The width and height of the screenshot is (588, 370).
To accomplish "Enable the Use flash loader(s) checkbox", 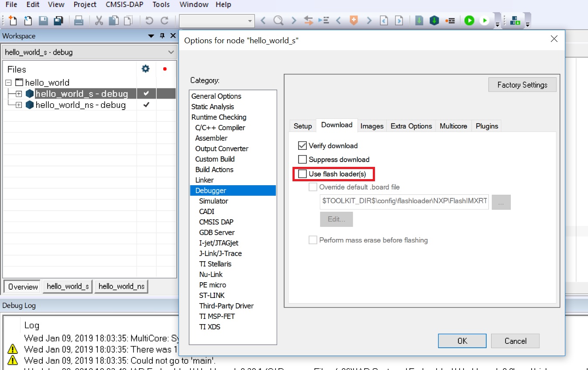I will [303, 174].
